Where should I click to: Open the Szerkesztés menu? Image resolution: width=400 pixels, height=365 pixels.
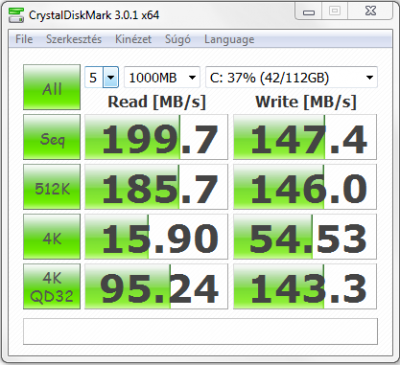[x=74, y=39]
